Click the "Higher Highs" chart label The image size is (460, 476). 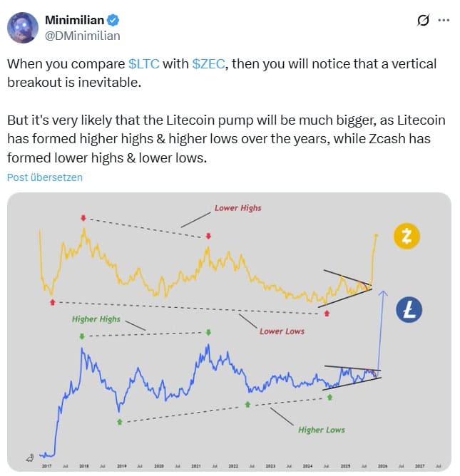[x=96, y=319]
